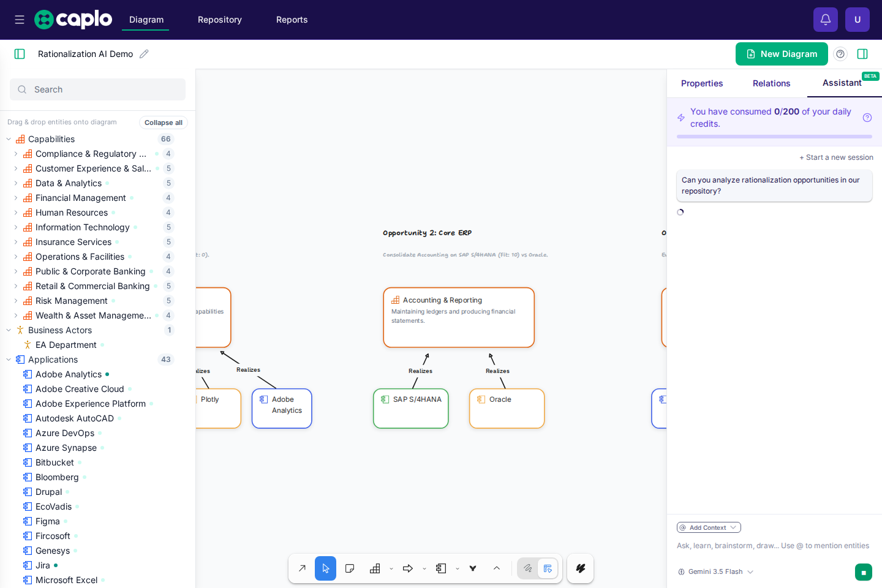Select SAP S/4HANA diagram node

coord(411,409)
